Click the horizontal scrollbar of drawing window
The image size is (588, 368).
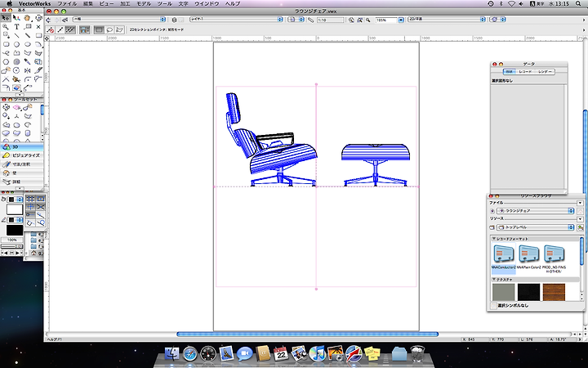pos(307,334)
